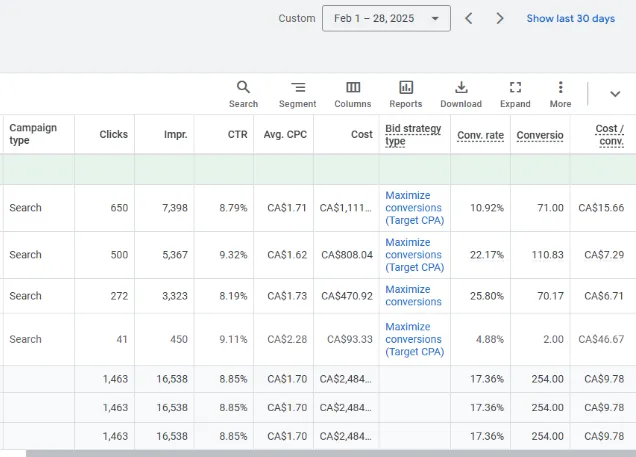
Task: Select the CA$808.04 cost cell
Action: (x=347, y=255)
